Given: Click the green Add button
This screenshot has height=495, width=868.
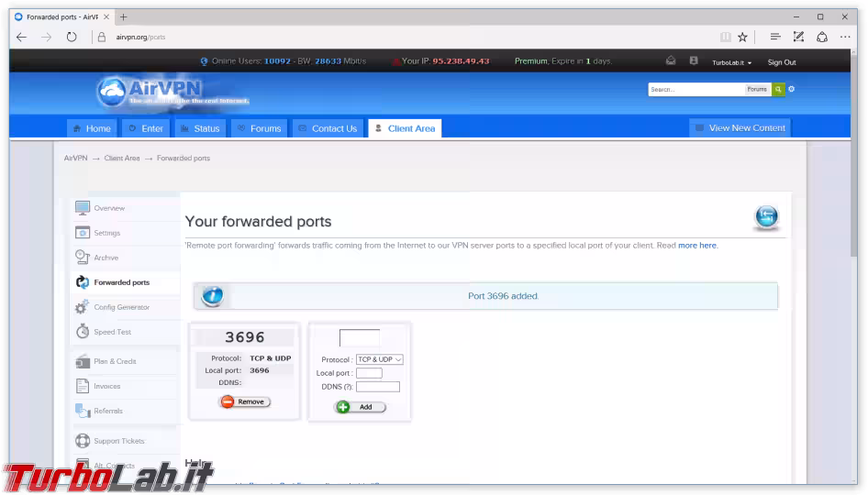Looking at the screenshot, I should point(360,408).
